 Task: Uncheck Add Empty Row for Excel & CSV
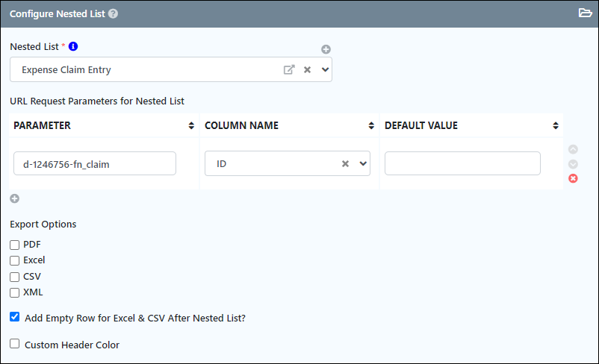14,317
